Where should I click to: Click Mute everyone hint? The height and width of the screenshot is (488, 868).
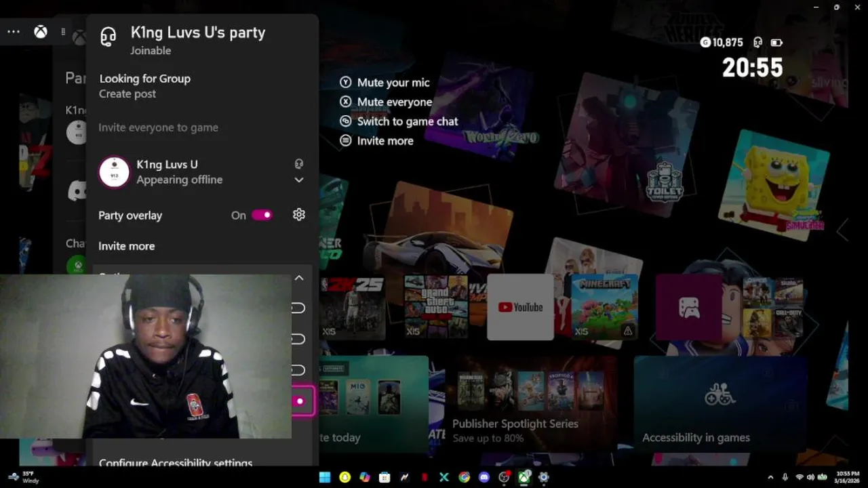tap(395, 102)
